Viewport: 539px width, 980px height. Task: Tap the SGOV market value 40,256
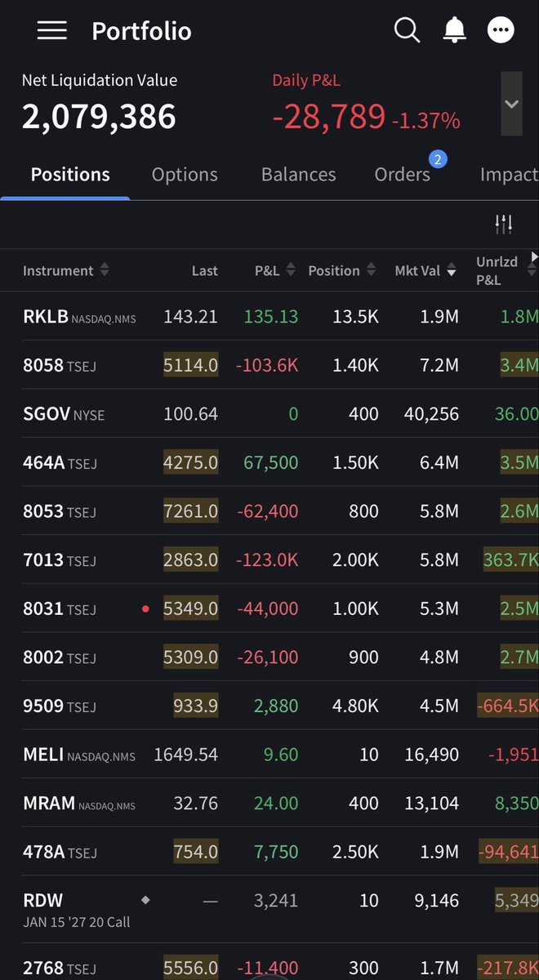(x=431, y=413)
